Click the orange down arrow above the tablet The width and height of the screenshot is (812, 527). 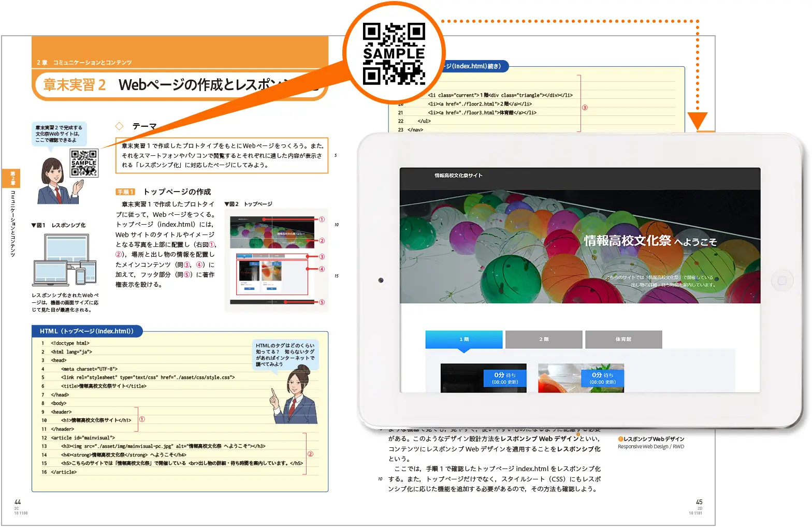(x=697, y=121)
